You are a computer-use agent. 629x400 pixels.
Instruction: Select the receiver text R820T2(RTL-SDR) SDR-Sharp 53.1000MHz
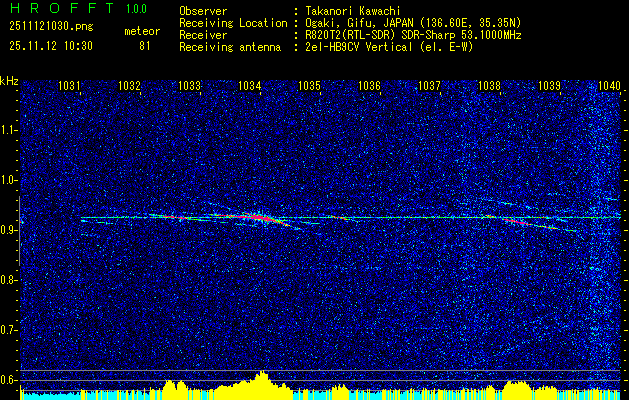pos(413,35)
